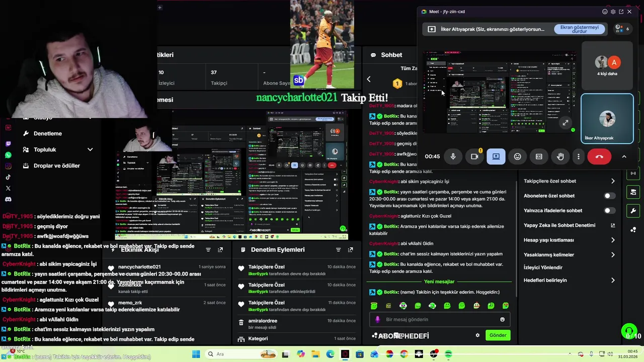The width and height of the screenshot is (644, 362).
Task: Open Instagram icon in left social strip
Action: tap(8, 166)
